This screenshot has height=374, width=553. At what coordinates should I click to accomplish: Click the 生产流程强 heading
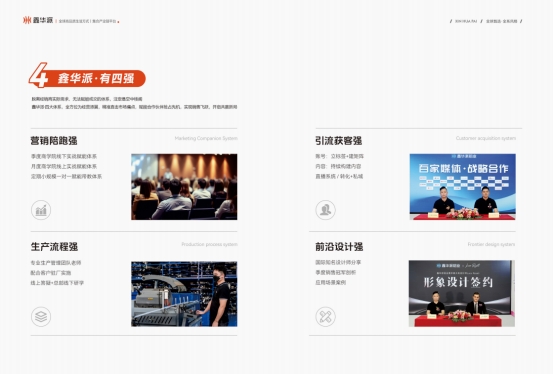[x=54, y=247]
